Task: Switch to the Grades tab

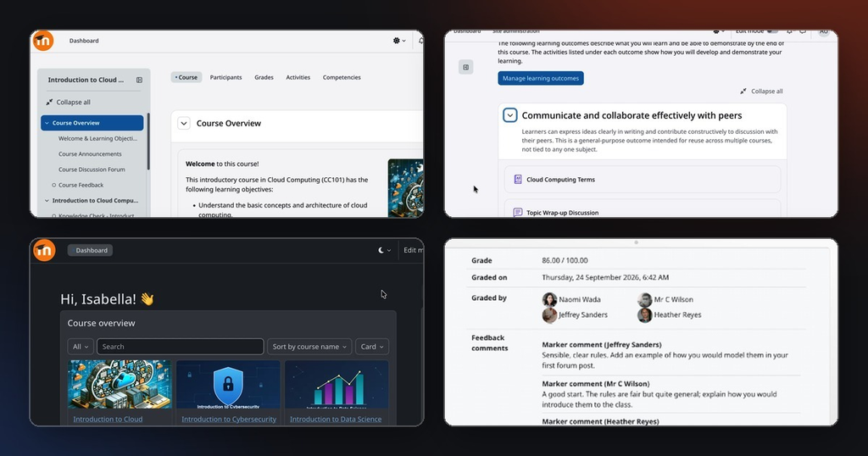Action: click(x=264, y=77)
